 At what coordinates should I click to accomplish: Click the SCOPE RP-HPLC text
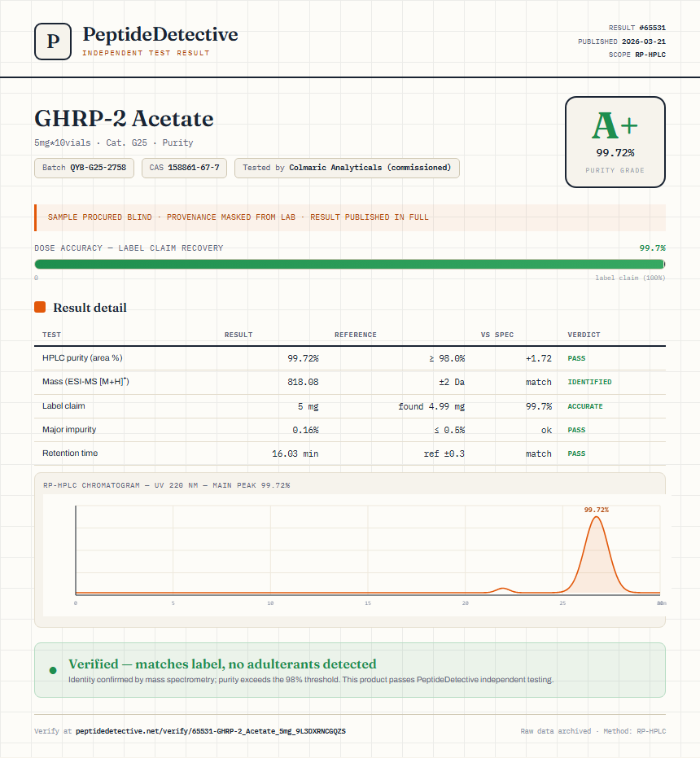tap(637, 55)
